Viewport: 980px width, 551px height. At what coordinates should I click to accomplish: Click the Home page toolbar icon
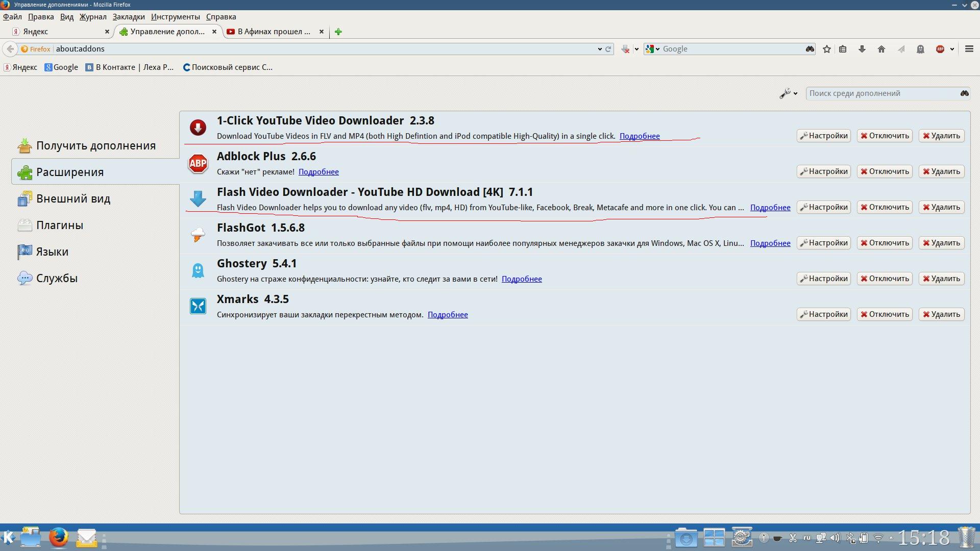pyautogui.click(x=881, y=49)
